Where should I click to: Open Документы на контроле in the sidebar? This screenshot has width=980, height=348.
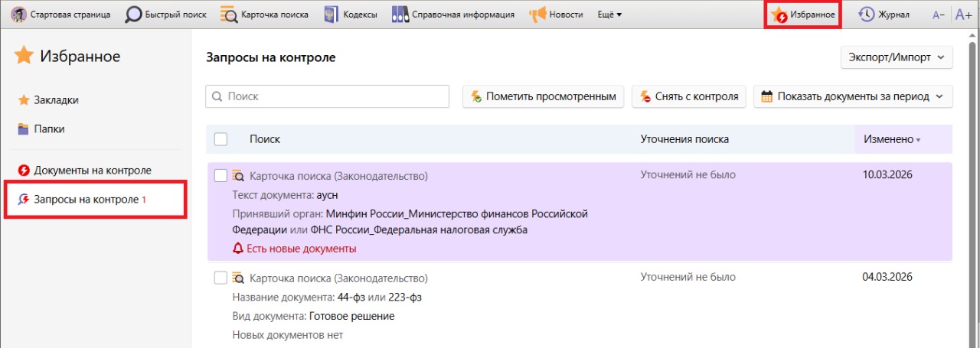click(x=92, y=171)
